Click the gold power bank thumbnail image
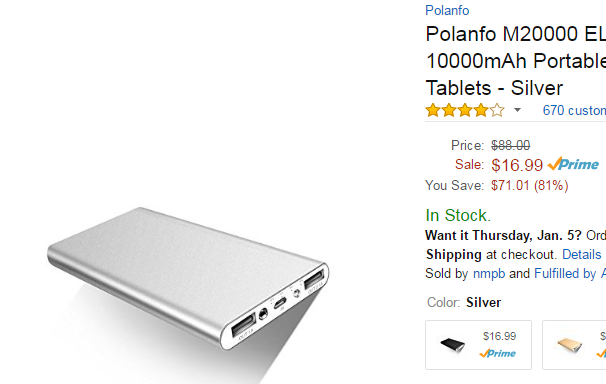Viewport: 606px width, 384px height. pos(569,345)
